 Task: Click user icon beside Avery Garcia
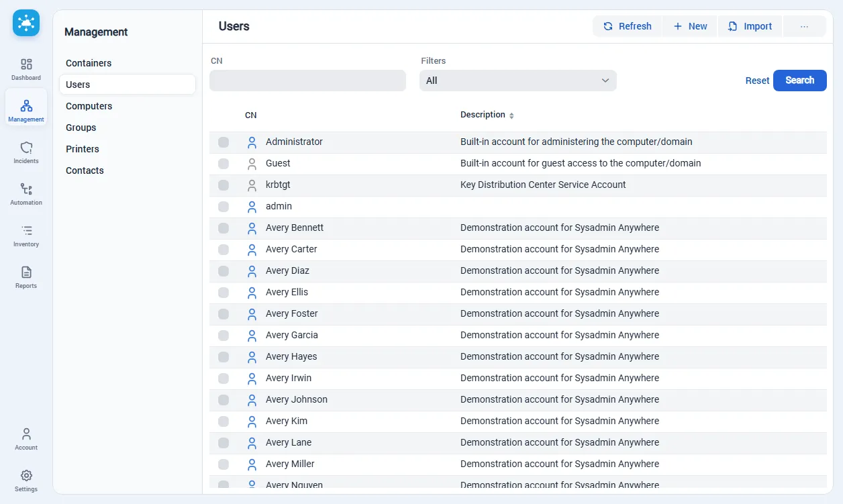(x=252, y=336)
